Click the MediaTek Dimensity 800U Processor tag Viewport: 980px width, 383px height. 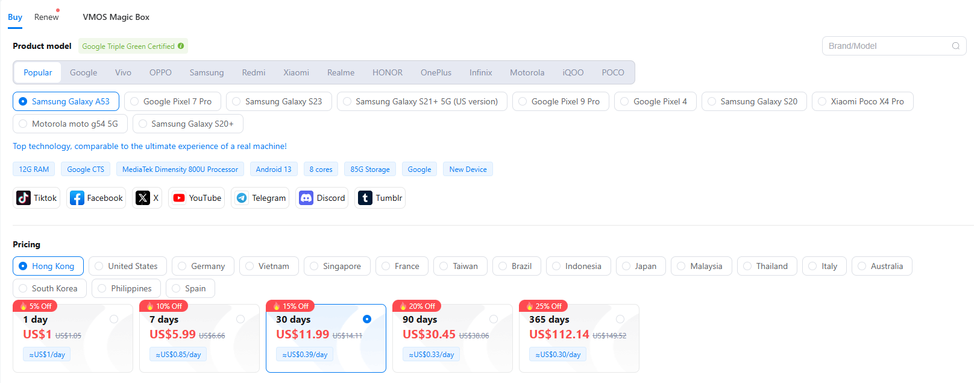(x=180, y=169)
